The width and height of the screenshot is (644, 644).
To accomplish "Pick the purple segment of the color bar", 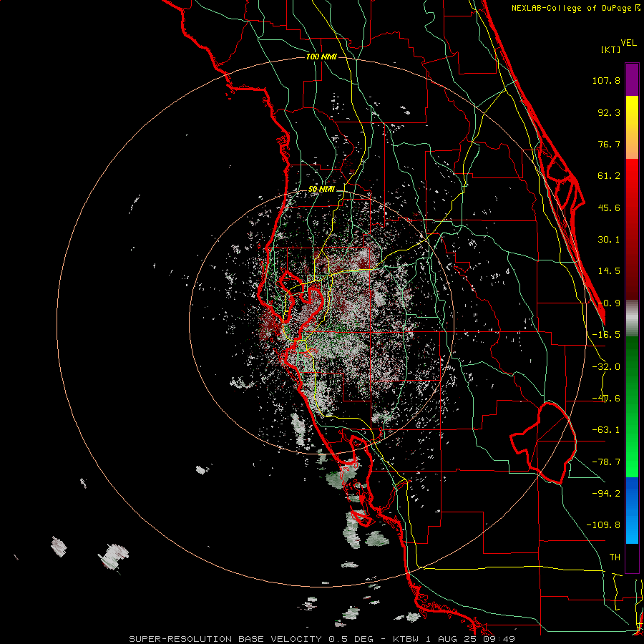I will [632, 79].
